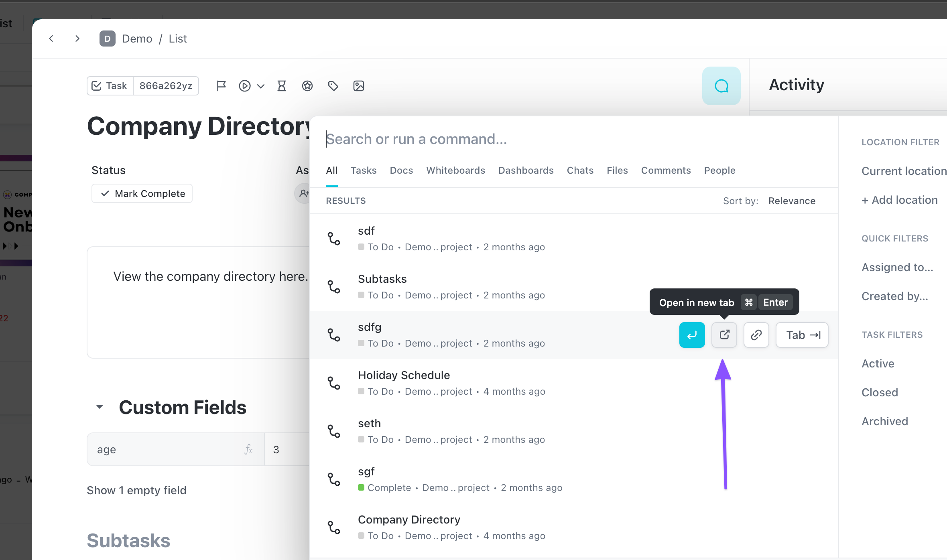The image size is (947, 560).
Task: Open the Sort by Relevance dropdown
Action: 791,201
